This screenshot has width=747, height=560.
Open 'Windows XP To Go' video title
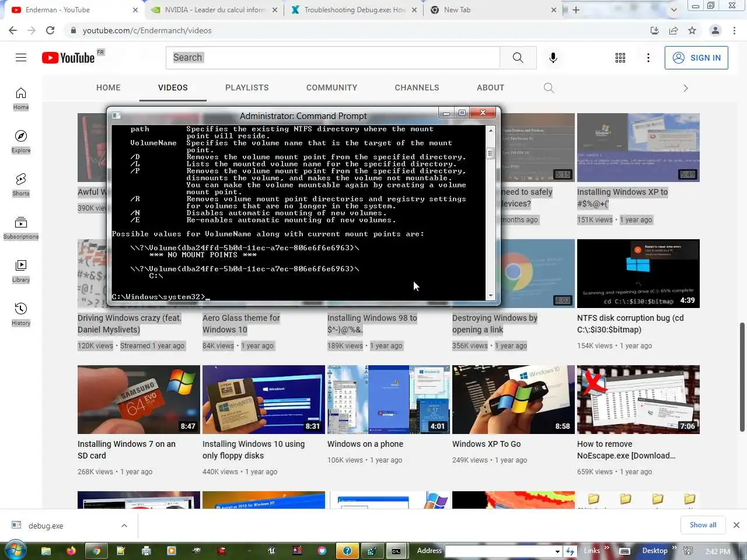coord(487,444)
